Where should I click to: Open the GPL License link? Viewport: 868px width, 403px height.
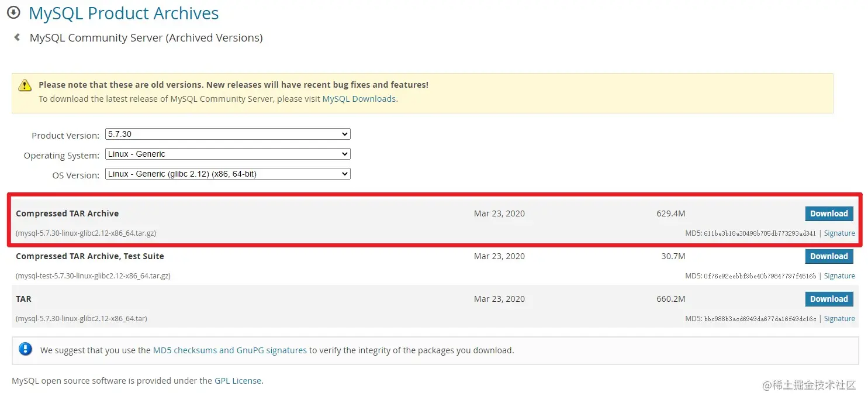237,381
